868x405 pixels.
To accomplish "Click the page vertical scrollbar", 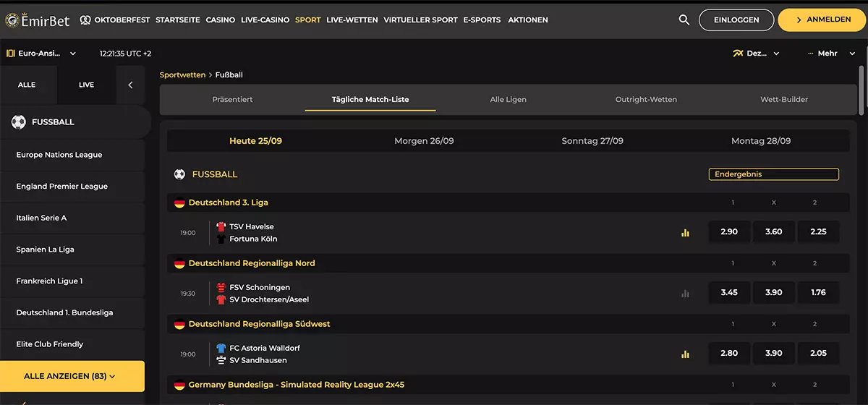I will tap(861, 90).
